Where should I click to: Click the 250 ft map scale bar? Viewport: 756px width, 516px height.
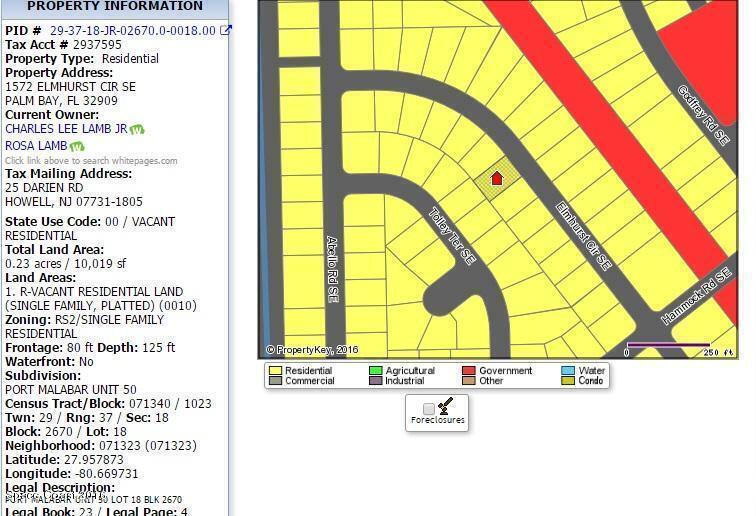[668, 346]
